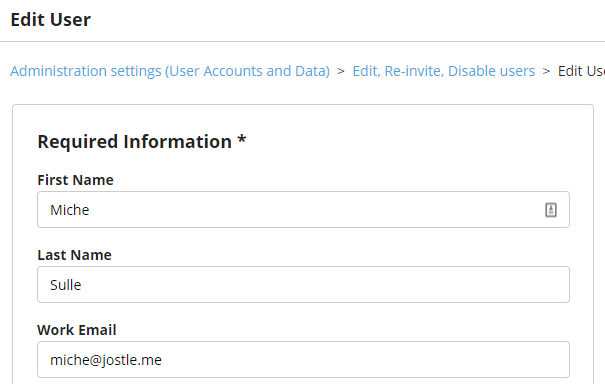Click the contact autofill icon in First Name

(x=551, y=210)
